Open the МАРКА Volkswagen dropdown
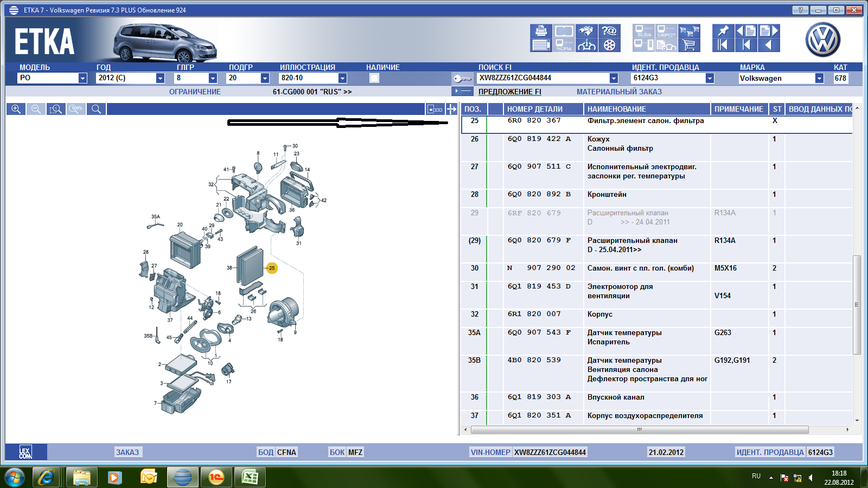Screen dimensions: 868x488 pos(819,78)
